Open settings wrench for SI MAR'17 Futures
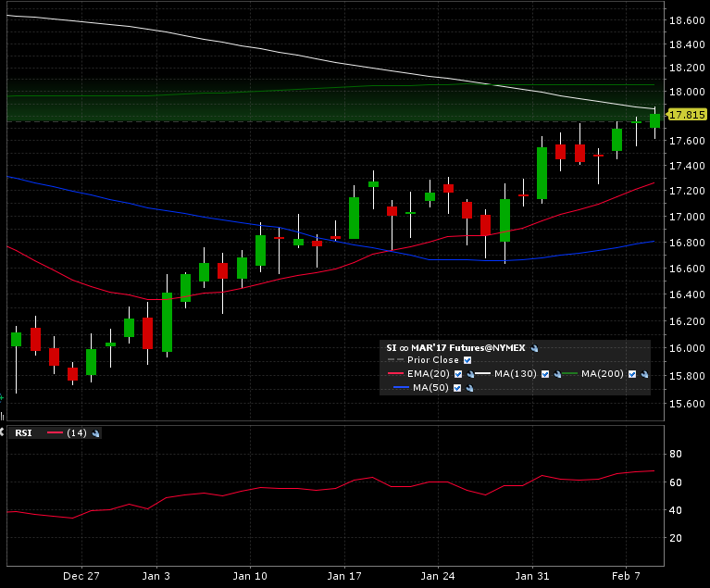 click(535, 348)
